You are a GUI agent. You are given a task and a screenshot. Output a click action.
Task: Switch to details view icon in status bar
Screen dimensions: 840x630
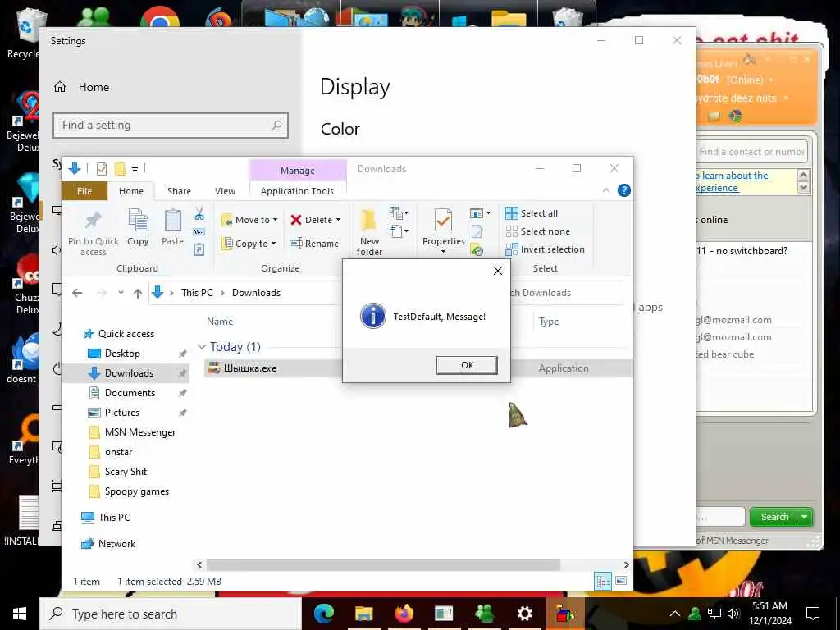[603, 581]
